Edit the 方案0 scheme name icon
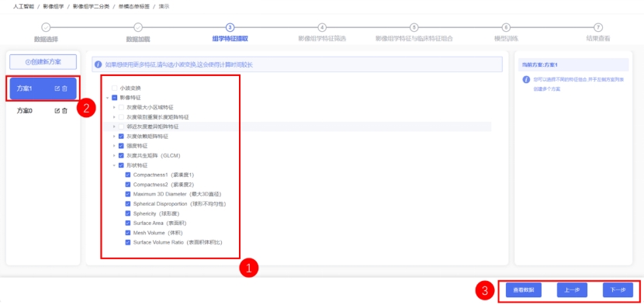644x305 pixels. coord(57,110)
